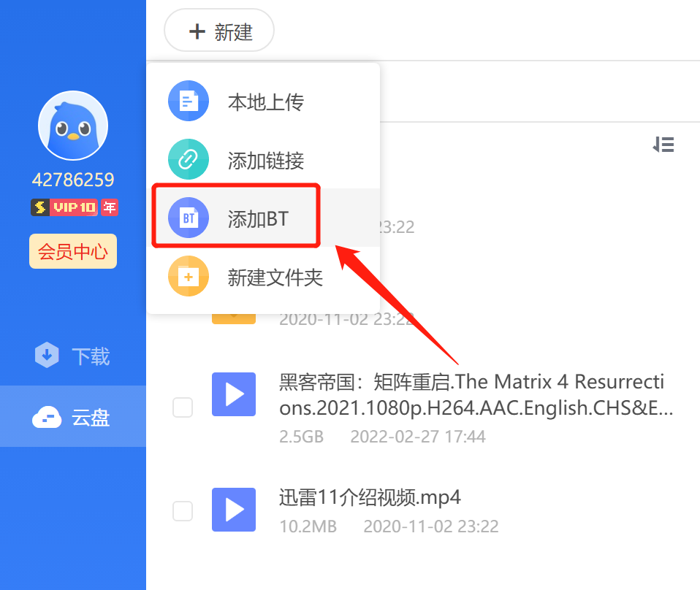
Task: Click the plus sign in 新建 button
Action: (x=197, y=31)
